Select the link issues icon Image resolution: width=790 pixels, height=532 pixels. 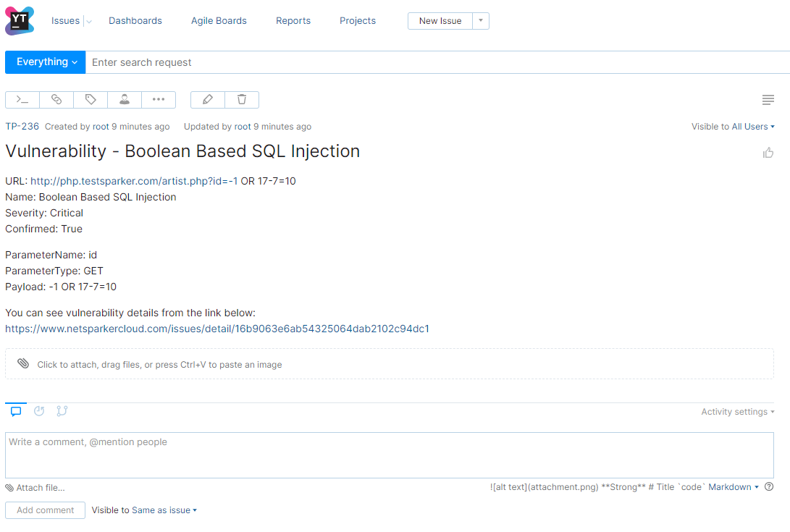56,99
